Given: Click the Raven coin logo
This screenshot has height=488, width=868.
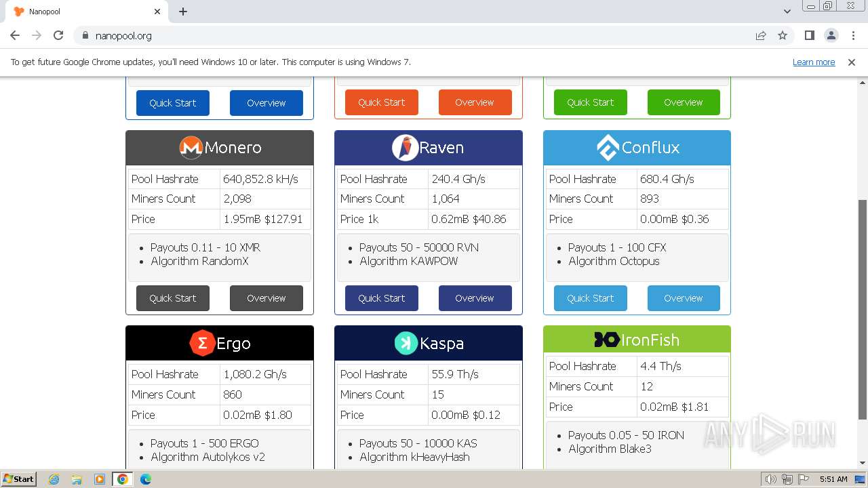Looking at the screenshot, I should [x=405, y=148].
